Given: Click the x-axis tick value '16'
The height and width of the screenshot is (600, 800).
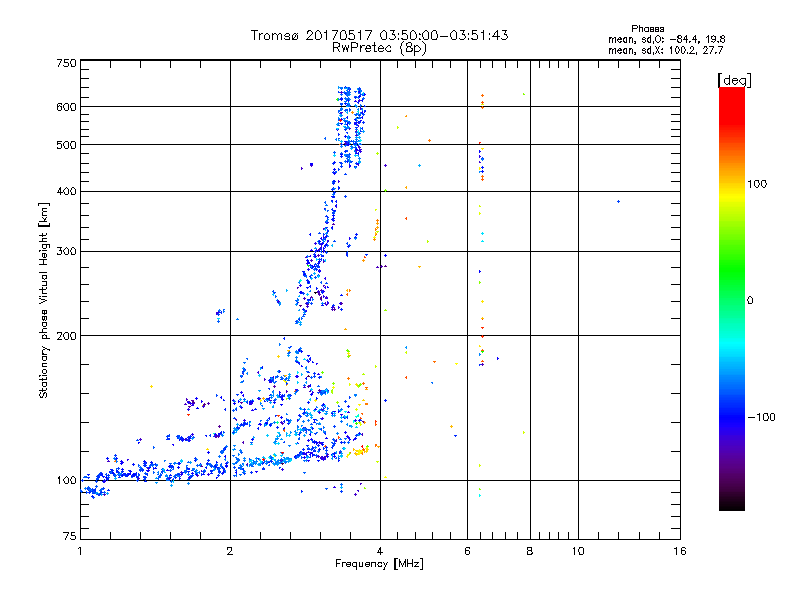Looking at the screenshot, I should [680, 551].
